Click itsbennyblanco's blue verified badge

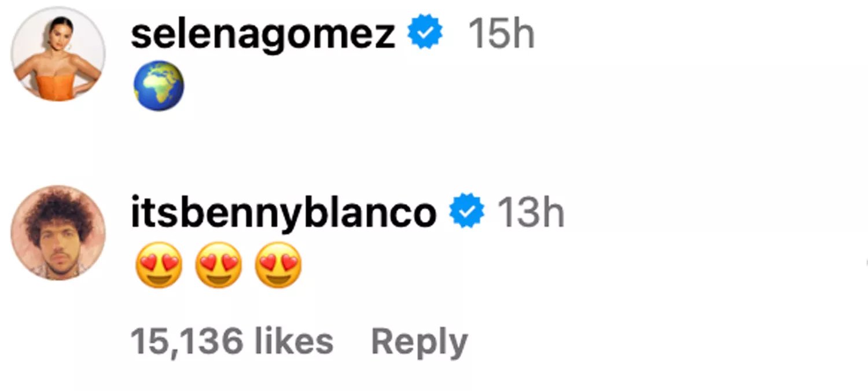(468, 213)
